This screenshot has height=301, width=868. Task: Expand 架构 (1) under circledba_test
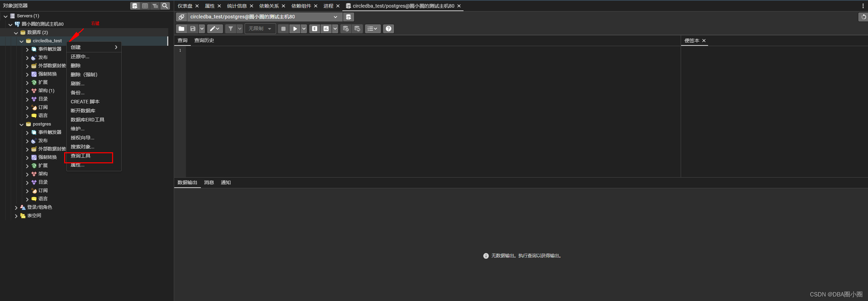coord(27,91)
